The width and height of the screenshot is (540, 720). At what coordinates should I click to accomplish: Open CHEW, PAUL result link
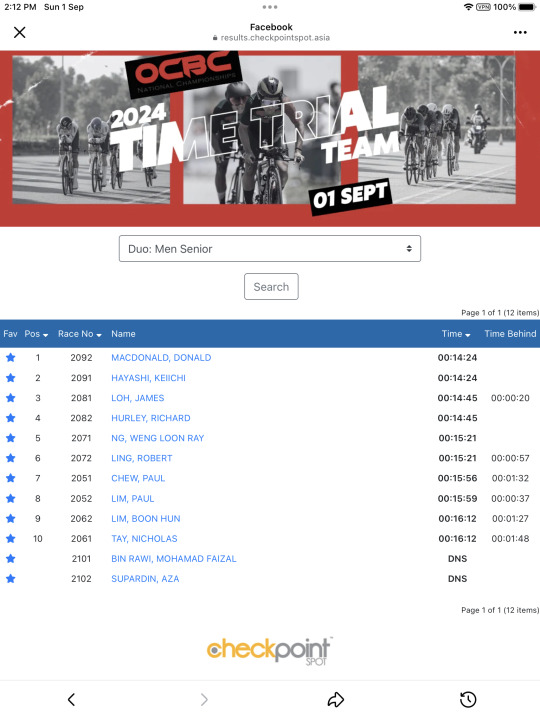138,478
